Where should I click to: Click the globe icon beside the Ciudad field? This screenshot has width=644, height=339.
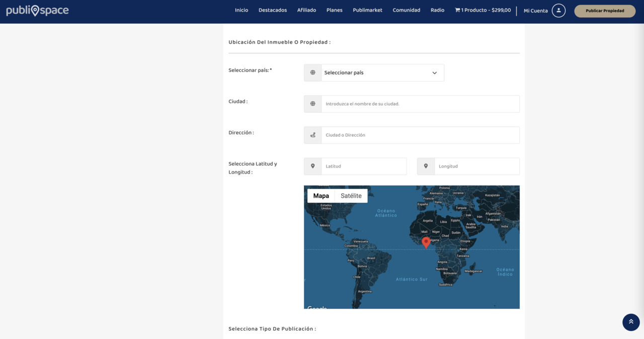pos(313,104)
